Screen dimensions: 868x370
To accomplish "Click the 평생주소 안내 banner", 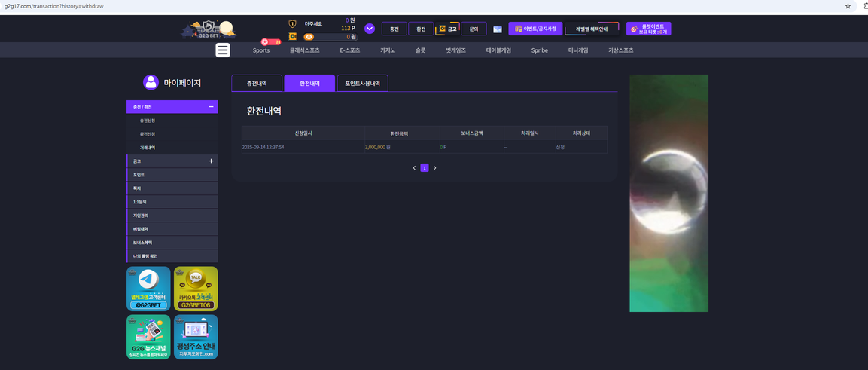I will click(x=196, y=337).
